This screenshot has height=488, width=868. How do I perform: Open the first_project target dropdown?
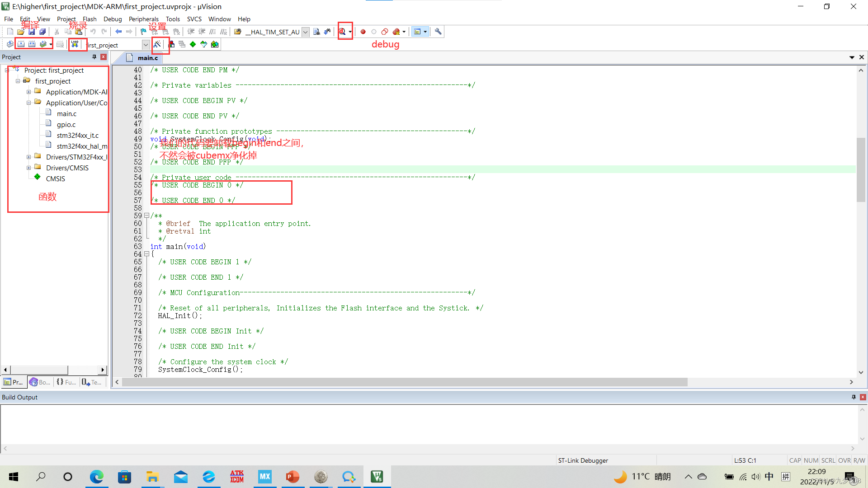[x=146, y=44]
